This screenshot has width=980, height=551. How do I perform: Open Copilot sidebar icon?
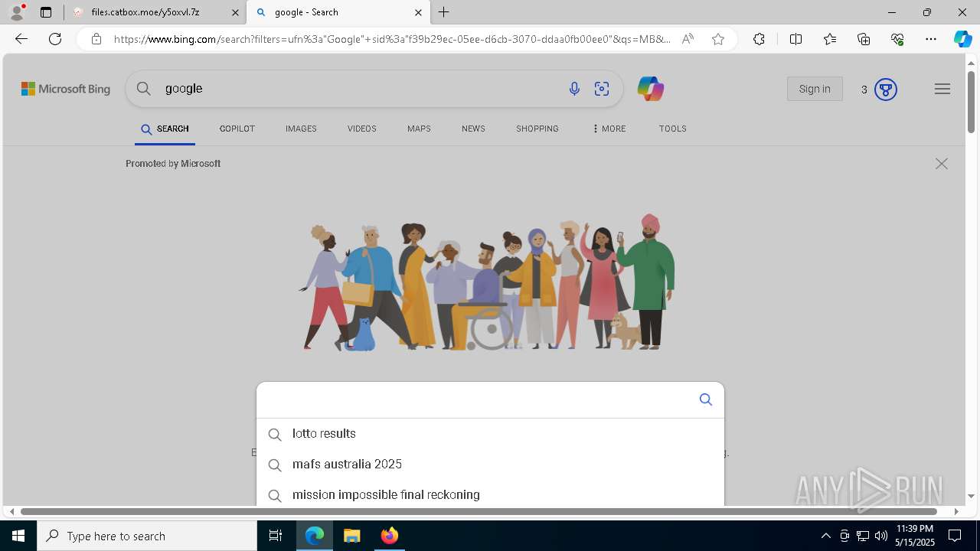[962, 39]
